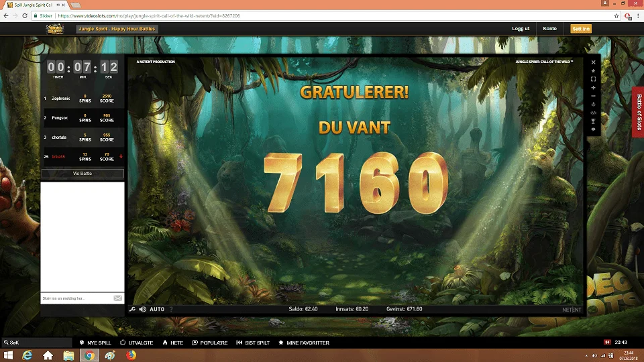
Task: Bookmark page with address bar star
Action: click(x=616, y=15)
